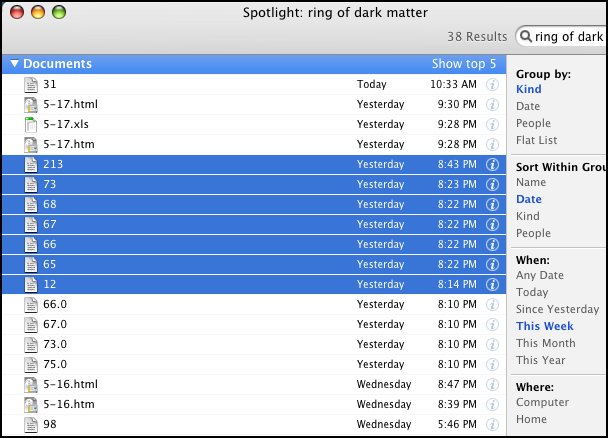Image resolution: width=608 pixels, height=438 pixels.
Task: Click info icon for file 31
Action: coord(492,84)
